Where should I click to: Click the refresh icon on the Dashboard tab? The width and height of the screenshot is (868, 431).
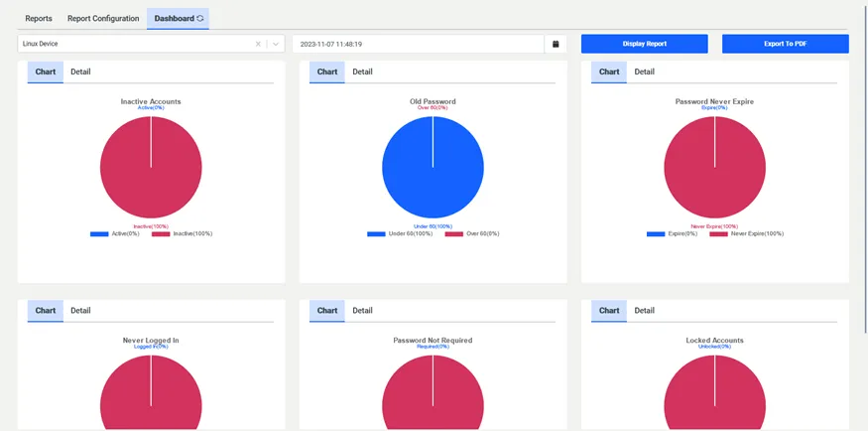pyautogui.click(x=200, y=18)
